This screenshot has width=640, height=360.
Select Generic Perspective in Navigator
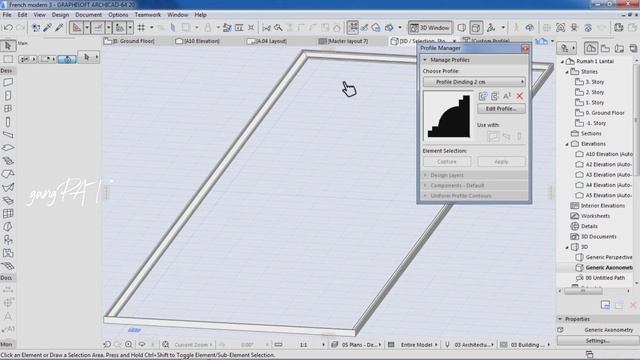pos(604,258)
